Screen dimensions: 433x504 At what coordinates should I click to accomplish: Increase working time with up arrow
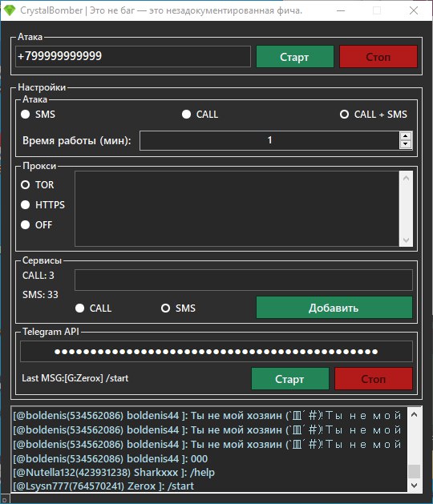coord(405,136)
